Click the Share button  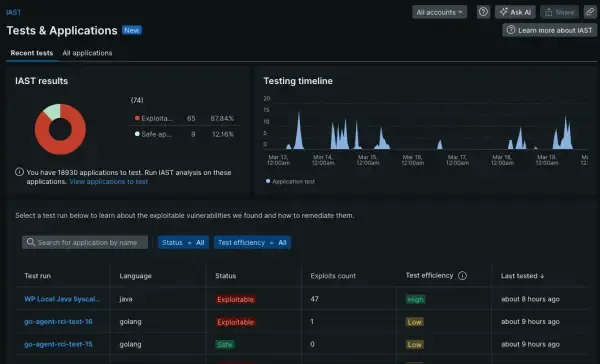[559, 12]
